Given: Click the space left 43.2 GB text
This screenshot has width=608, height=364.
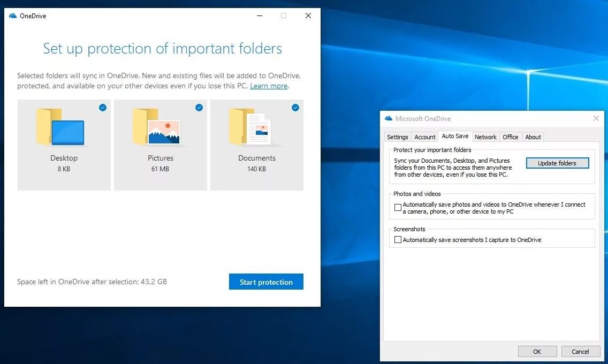Looking at the screenshot, I should click(92, 282).
